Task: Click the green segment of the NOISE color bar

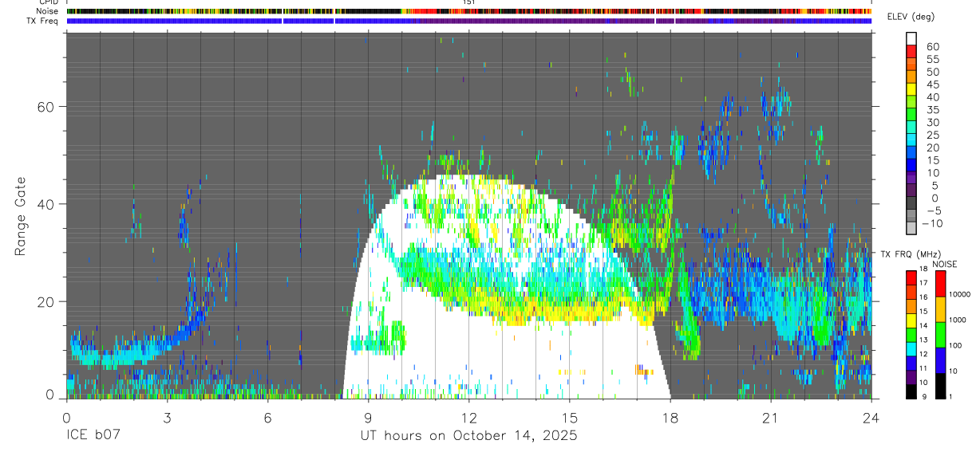Action: pos(940,334)
